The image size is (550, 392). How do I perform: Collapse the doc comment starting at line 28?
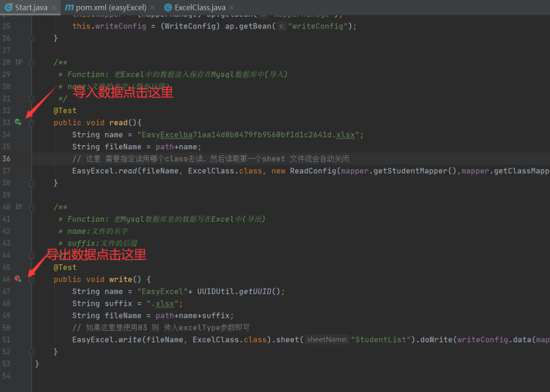(x=32, y=63)
